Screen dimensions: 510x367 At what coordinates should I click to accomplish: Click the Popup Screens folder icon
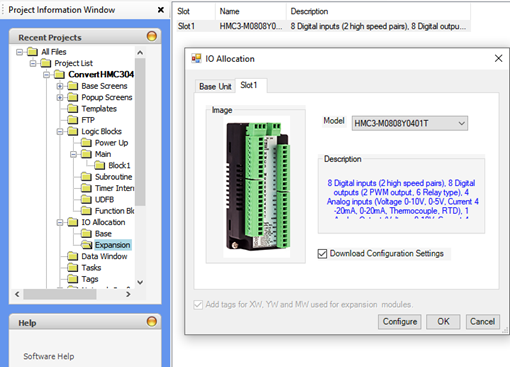(72, 97)
